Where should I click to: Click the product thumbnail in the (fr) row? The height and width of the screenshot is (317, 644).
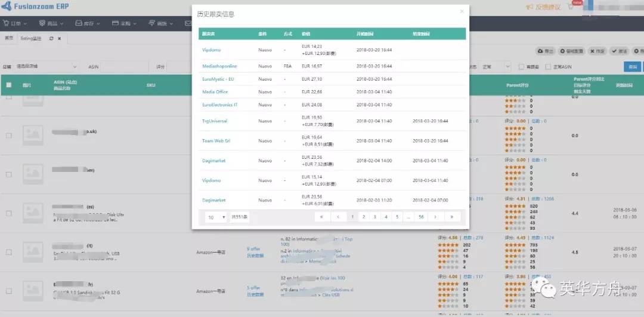33,291
